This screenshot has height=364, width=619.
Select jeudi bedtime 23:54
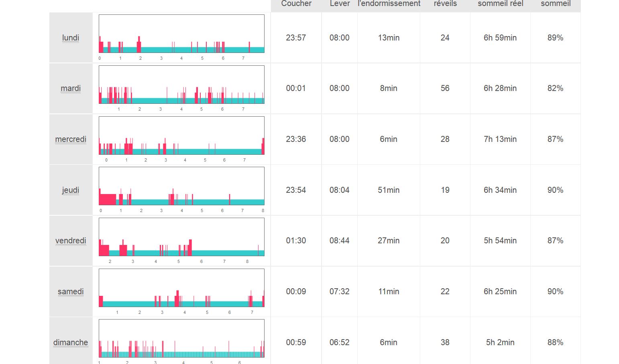(x=296, y=190)
